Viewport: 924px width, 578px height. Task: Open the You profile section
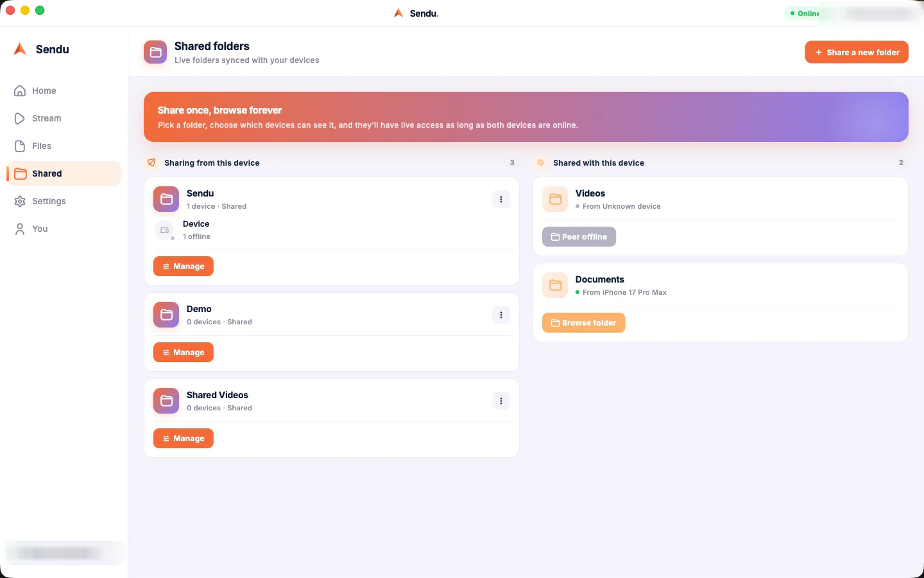click(x=64, y=229)
